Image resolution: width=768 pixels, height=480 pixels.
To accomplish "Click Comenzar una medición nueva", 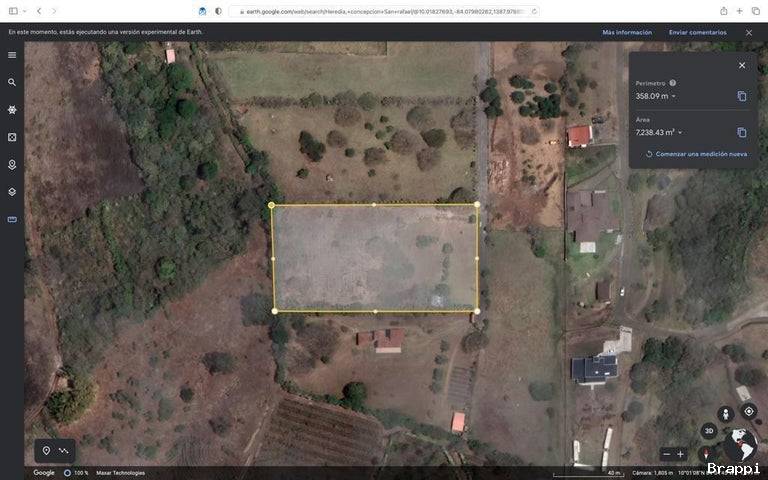I will click(x=696, y=154).
